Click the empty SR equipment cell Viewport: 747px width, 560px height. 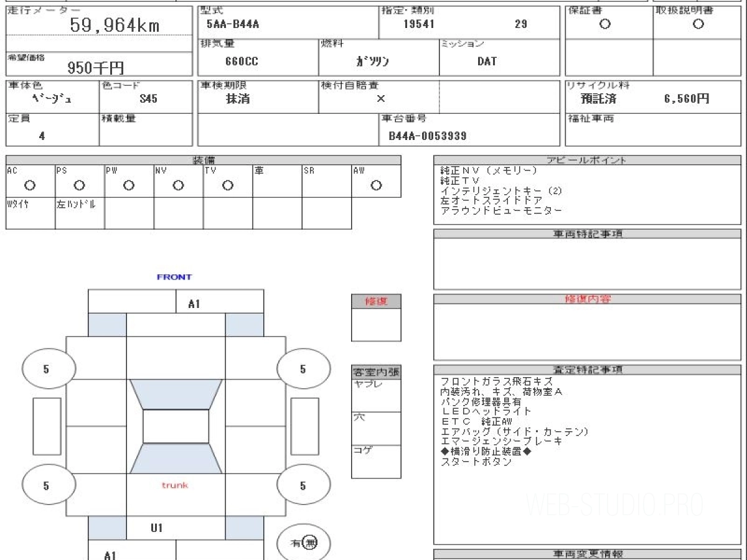click(327, 182)
